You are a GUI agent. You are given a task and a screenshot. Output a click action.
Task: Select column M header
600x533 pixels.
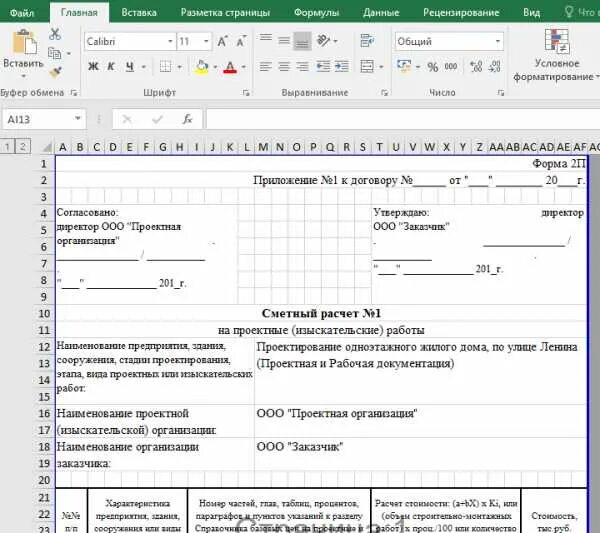pos(263,147)
